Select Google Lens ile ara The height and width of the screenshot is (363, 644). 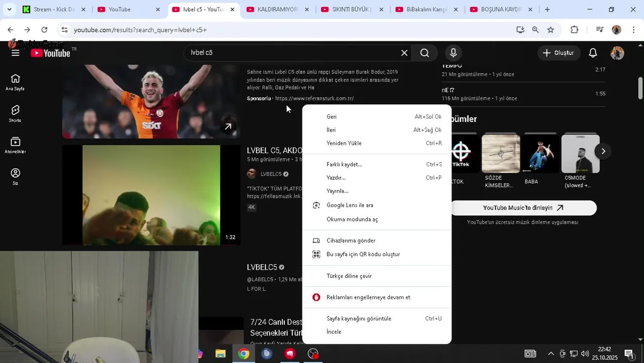point(377,205)
